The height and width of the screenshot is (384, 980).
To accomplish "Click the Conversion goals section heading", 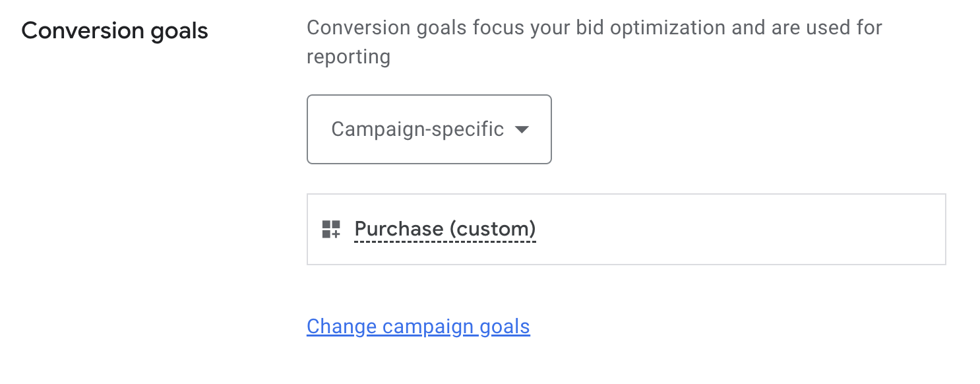I will (115, 31).
